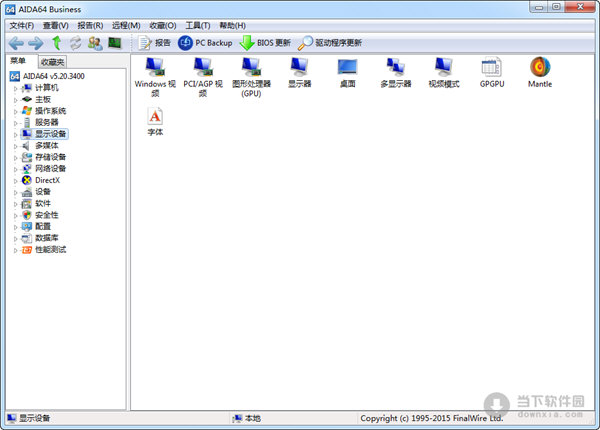
Task: Open the 图形处理器 (GPU) icon
Action: pos(251,77)
